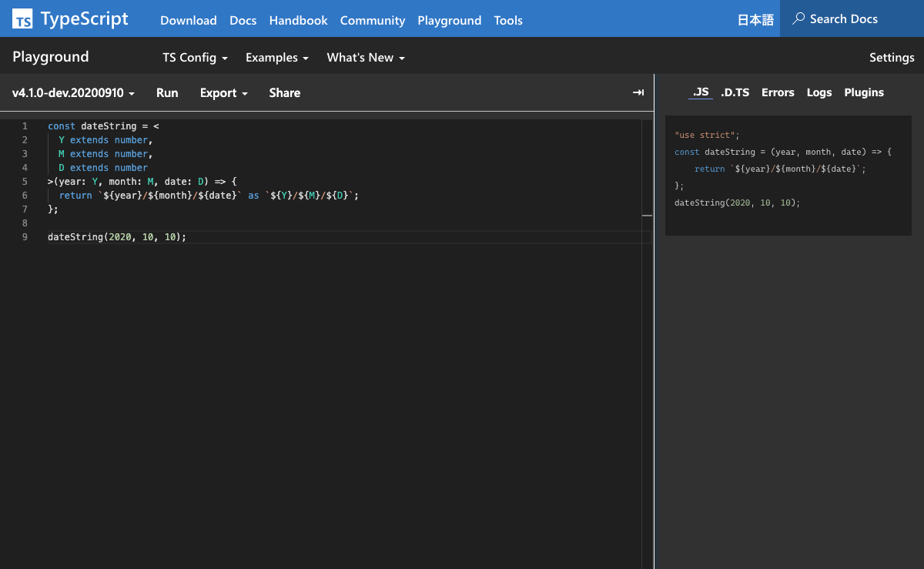Expand the What's New menu
Image resolution: width=924 pixels, height=569 pixels.
coord(365,58)
